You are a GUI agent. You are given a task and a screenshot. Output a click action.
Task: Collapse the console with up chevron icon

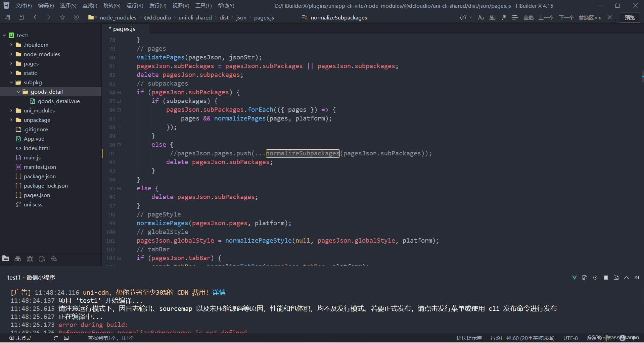627,278
